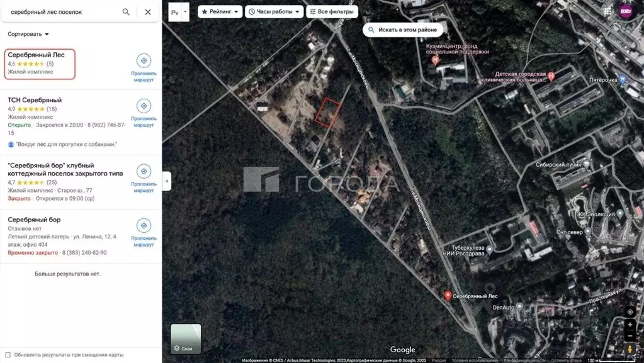The image size is (644, 363).
Task: Toggle update results when map moves checkbox
Action: coord(8,355)
